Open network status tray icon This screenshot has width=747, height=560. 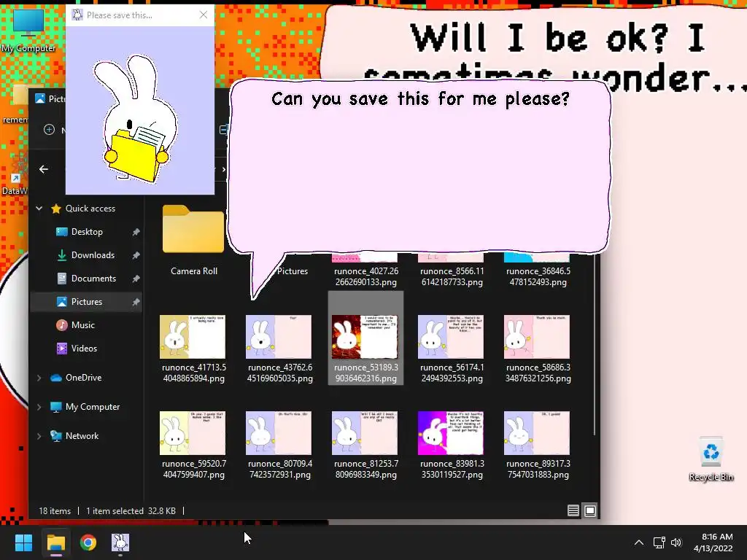pos(659,542)
